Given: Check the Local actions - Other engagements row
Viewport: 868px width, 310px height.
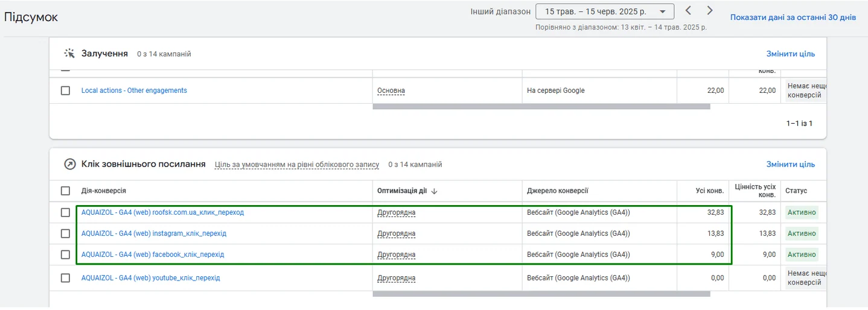Looking at the screenshot, I should pyautogui.click(x=65, y=90).
